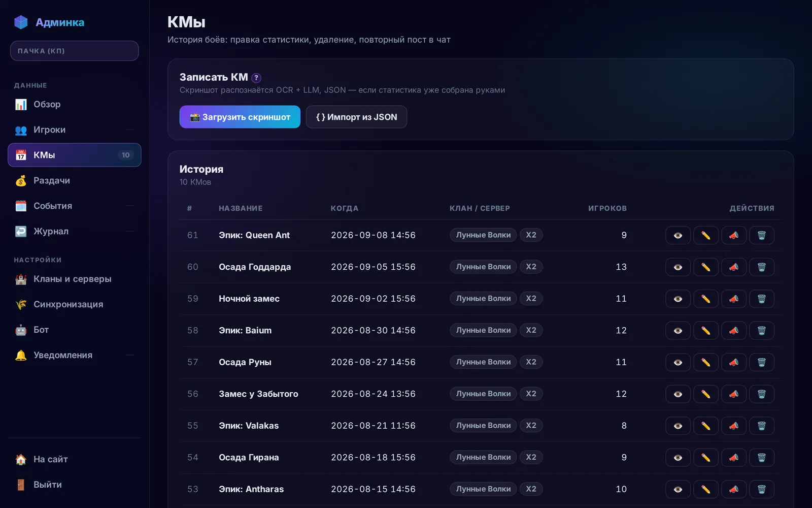This screenshot has width=812, height=508.
Task: Delete the Эпик: Valakas record
Action: pos(761,426)
